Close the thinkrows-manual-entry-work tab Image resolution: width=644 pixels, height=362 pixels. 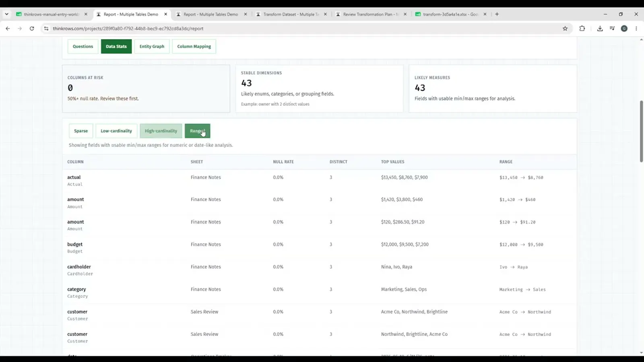[x=86, y=14]
